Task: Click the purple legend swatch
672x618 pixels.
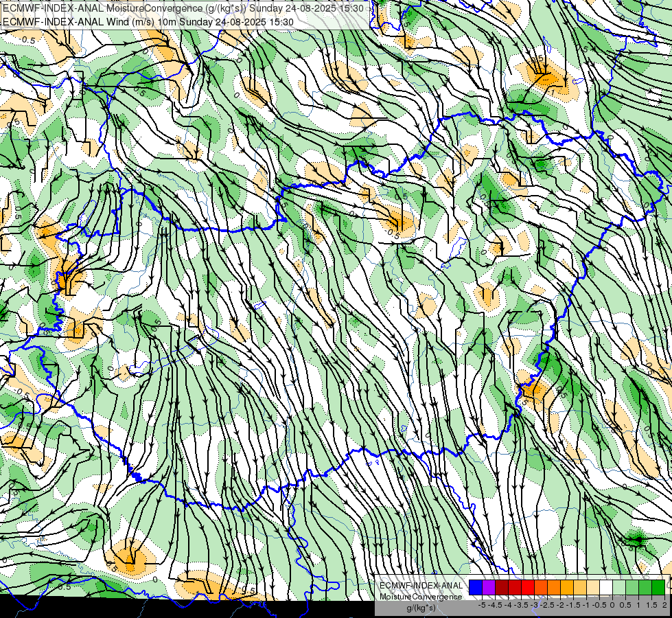Action: (489, 588)
